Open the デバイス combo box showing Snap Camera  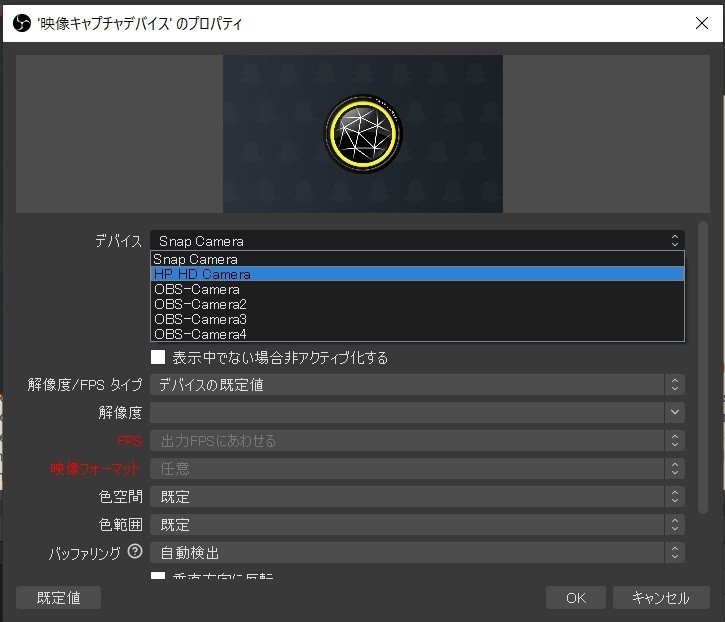pos(417,240)
